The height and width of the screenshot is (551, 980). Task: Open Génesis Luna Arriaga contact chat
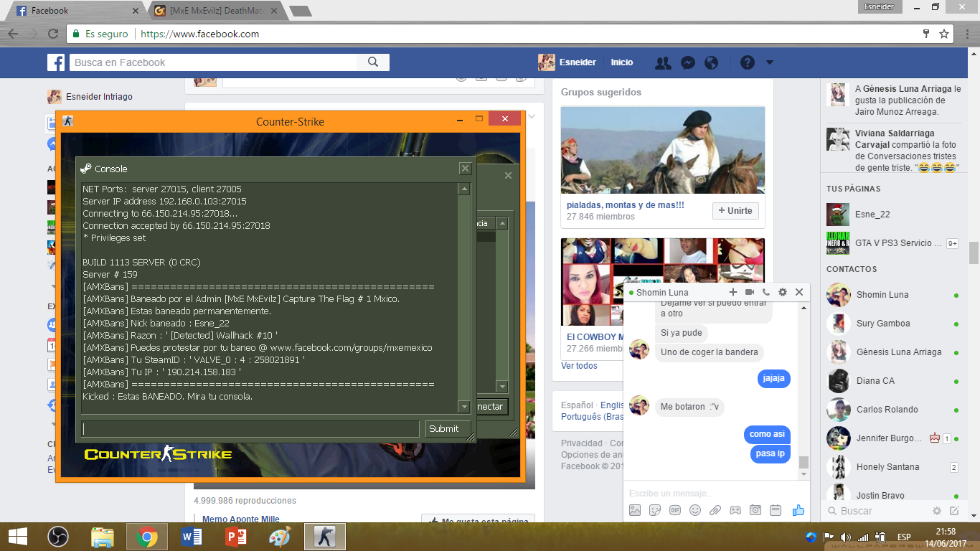coord(894,352)
